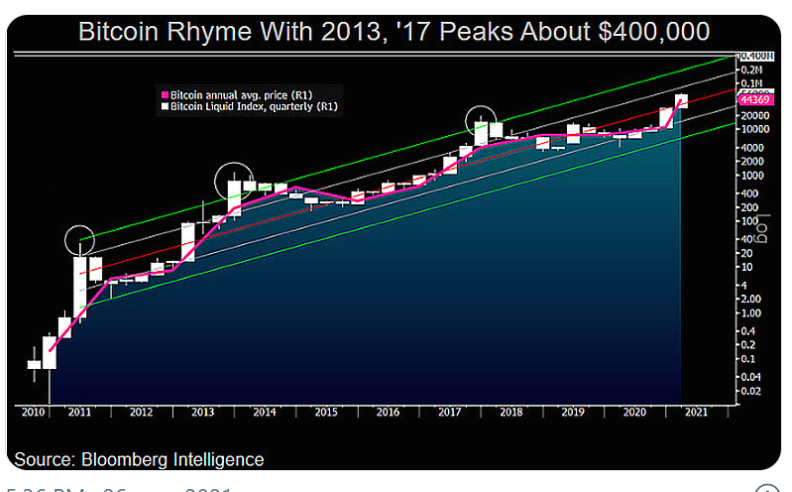Click the 0.04 price axis label

pos(751,377)
